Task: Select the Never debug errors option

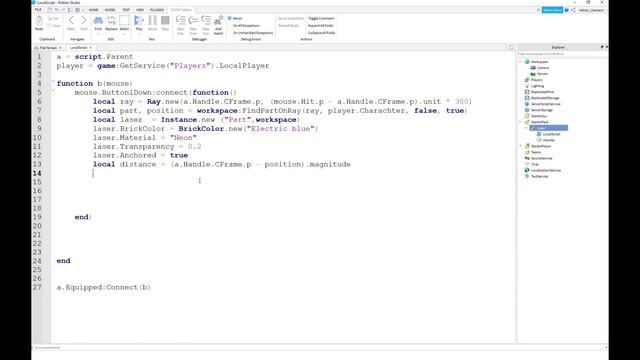Action: 235,18
